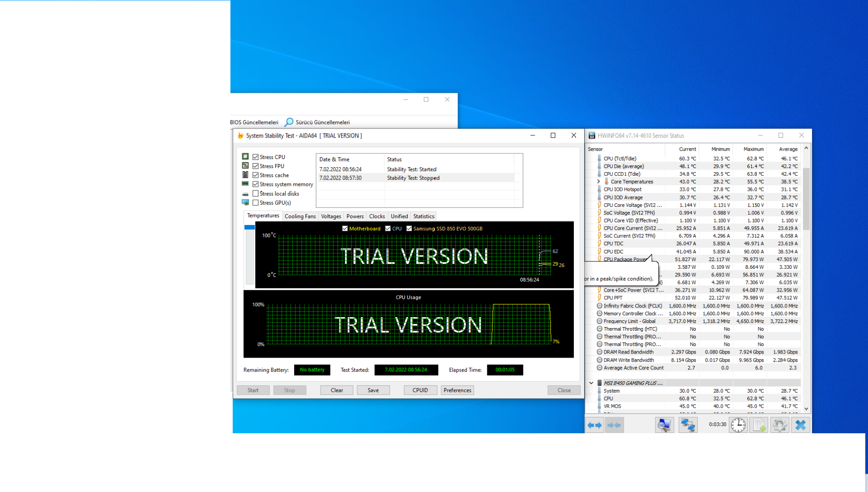Click the Sürücü Güncellemeleri link

click(323, 123)
